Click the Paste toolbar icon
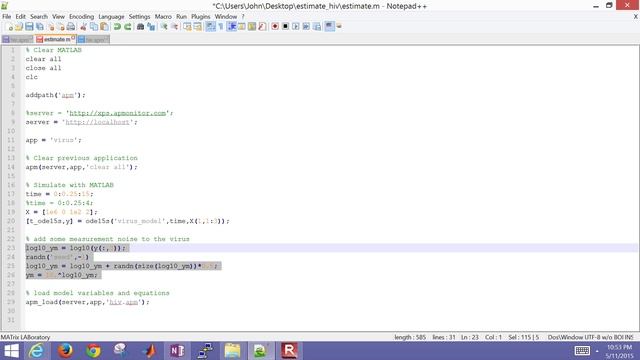This screenshot has width=640, height=360. coord(104,27)
